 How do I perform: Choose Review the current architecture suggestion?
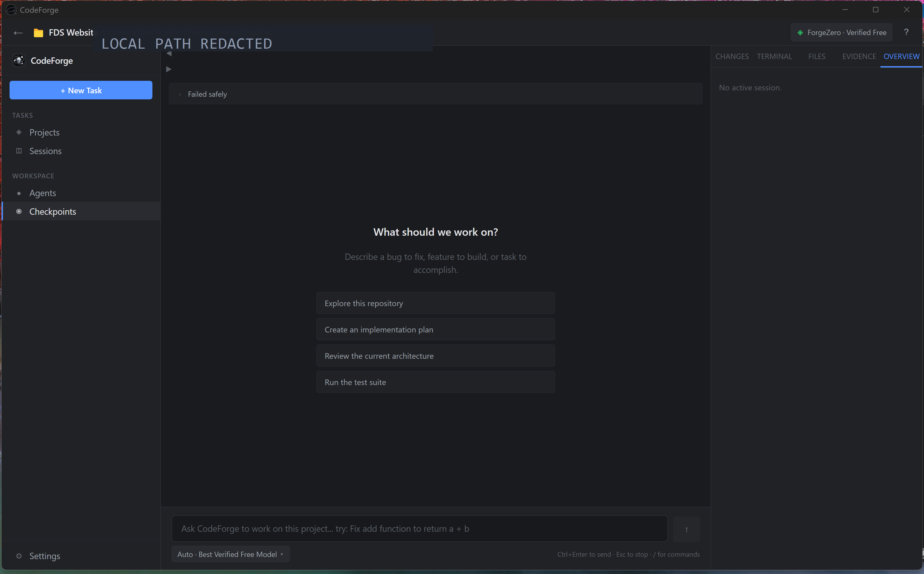pos(435,356)
